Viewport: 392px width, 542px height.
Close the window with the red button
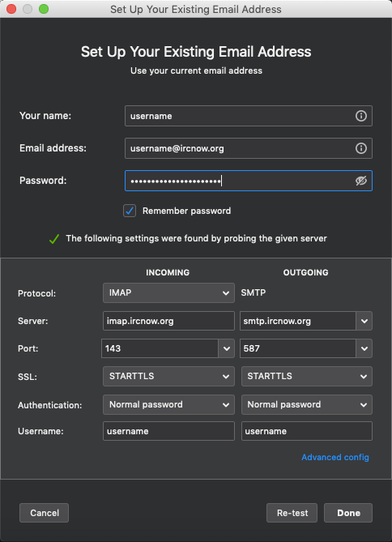[11, 9]
